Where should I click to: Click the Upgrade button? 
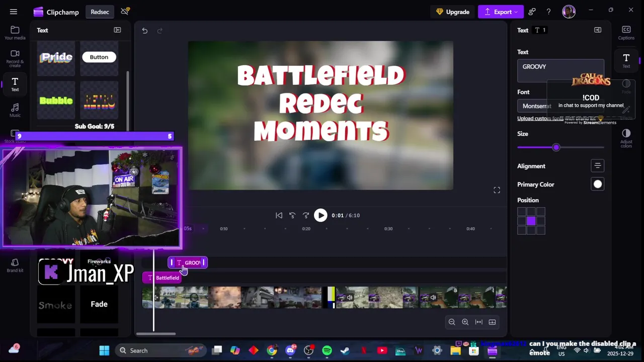(452, 12)
